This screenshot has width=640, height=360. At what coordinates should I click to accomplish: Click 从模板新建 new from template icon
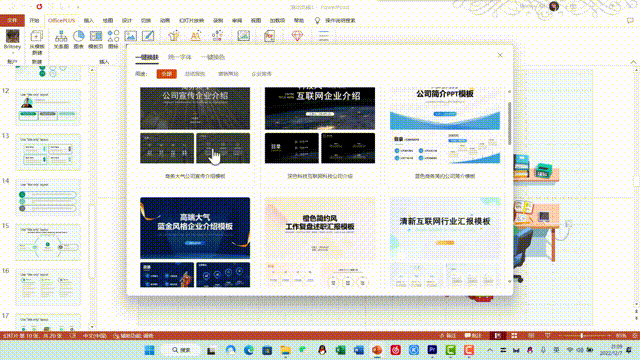click(37, 42)
